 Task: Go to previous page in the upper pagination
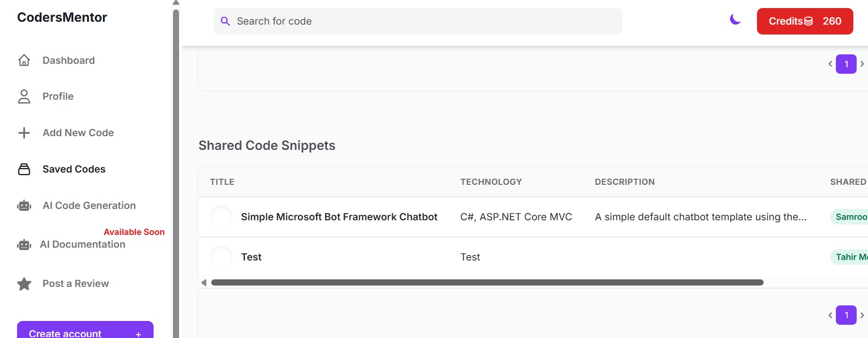pyautogui.click(x=830, y=64)
